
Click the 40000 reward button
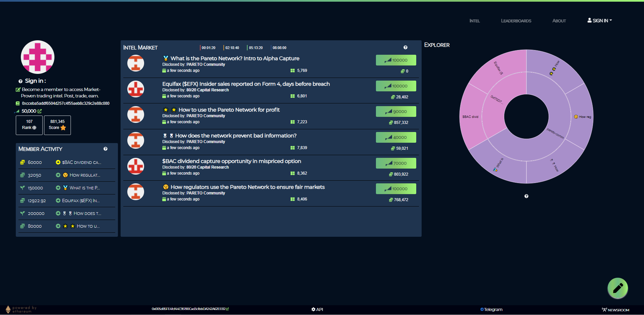396,137
